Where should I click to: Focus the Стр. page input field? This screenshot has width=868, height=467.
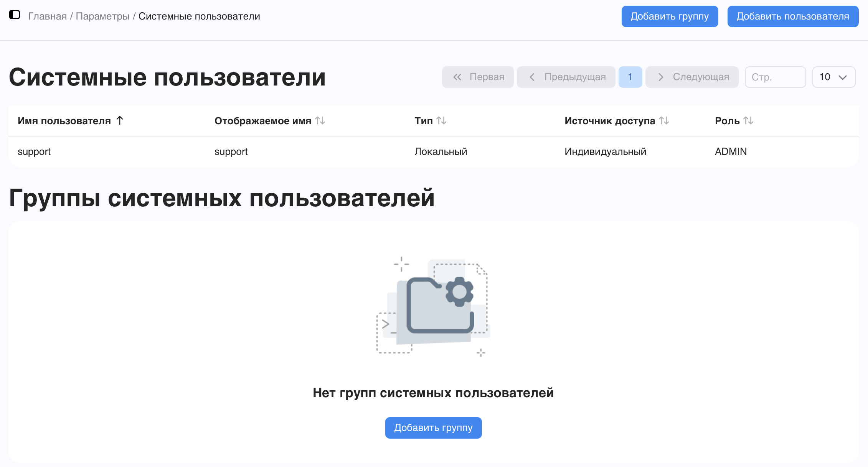776,77
